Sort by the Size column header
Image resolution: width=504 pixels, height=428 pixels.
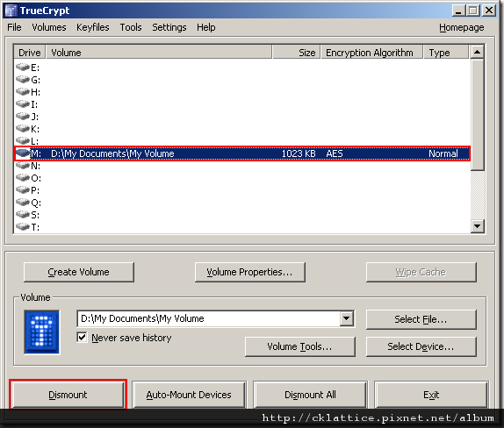click(x=297, y=53)
